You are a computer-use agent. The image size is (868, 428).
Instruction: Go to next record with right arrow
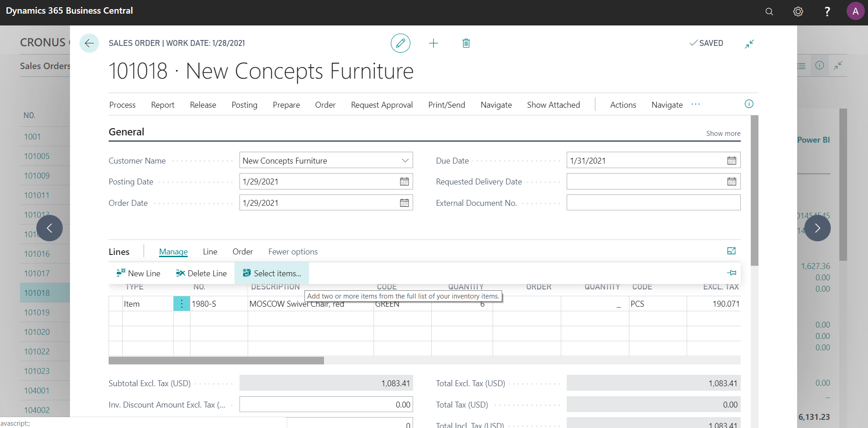(818, 228)
